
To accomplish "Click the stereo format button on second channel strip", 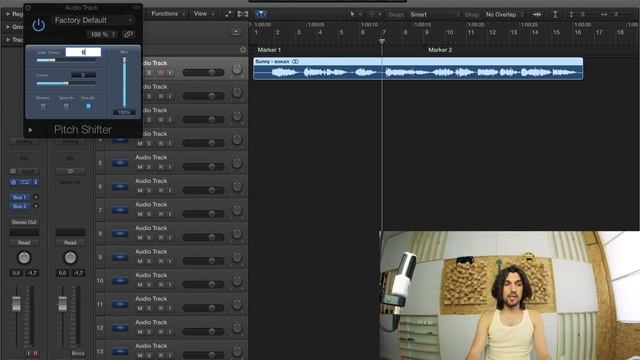I will tap(70, 171).
